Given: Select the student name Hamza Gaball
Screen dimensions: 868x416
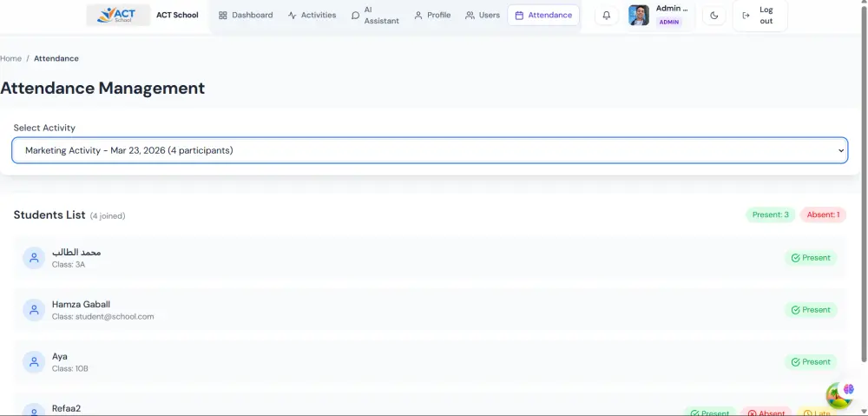Looking at the screenshot, I should [x=81, y=304].
